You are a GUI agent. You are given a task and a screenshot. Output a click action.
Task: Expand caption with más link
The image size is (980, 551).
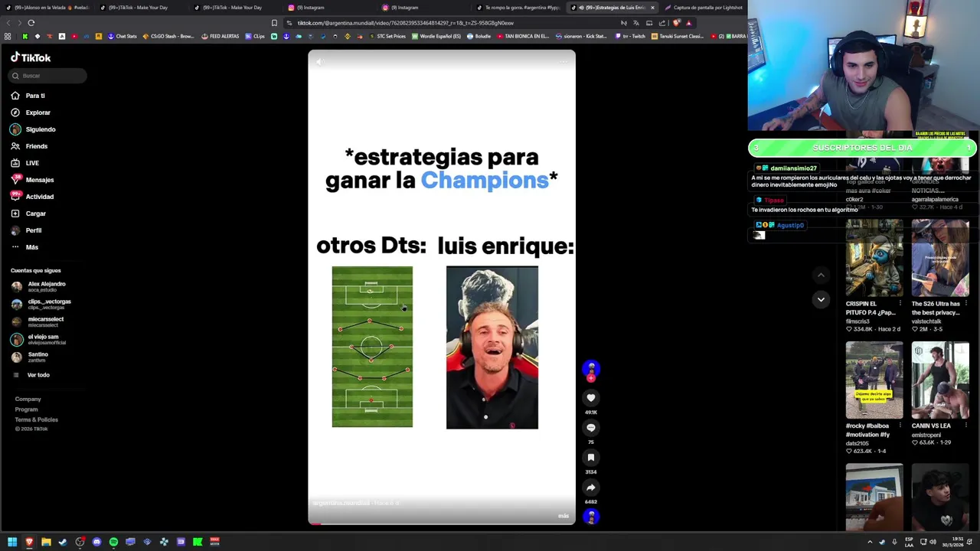click(x=563, y=516)
